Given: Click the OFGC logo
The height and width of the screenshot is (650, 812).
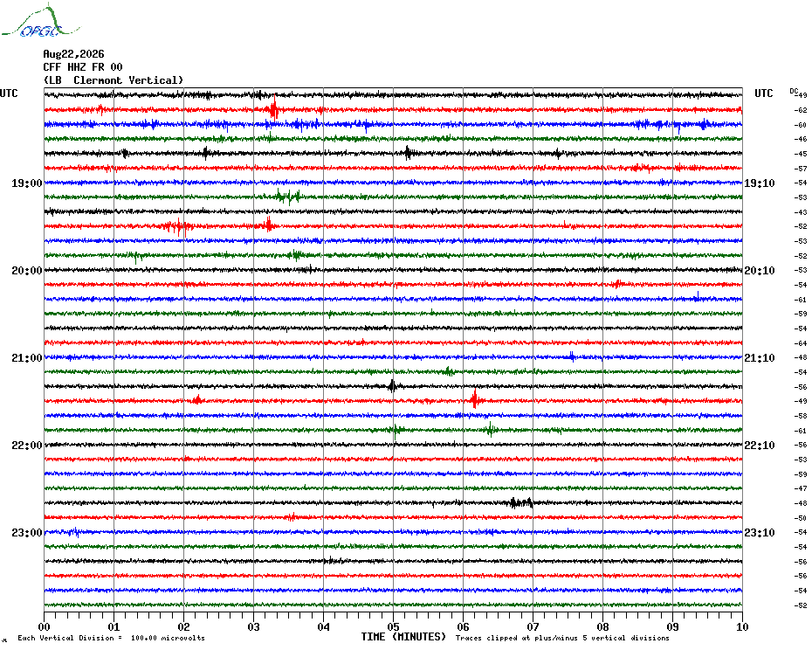Looking at the screenshot, I should (x=41, y=21).
